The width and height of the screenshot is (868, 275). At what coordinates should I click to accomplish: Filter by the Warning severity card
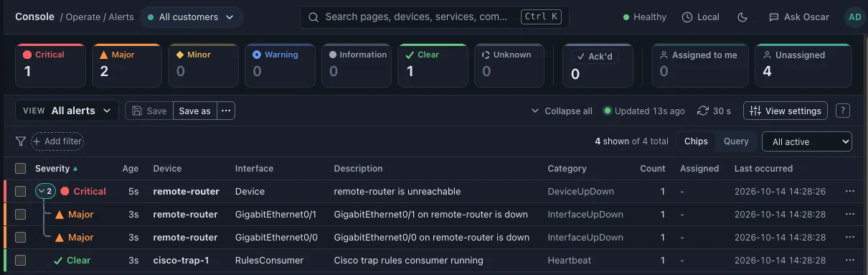[x=279, y=65]
